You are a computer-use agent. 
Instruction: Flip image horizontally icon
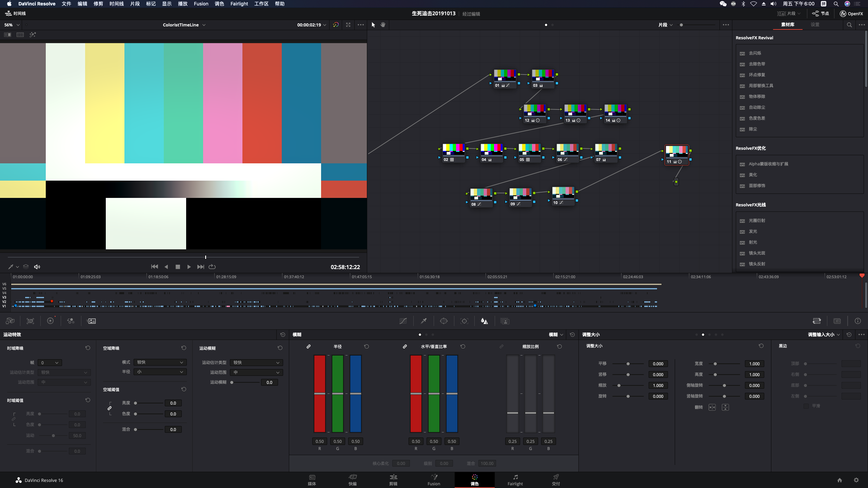[x=712, y=407]
